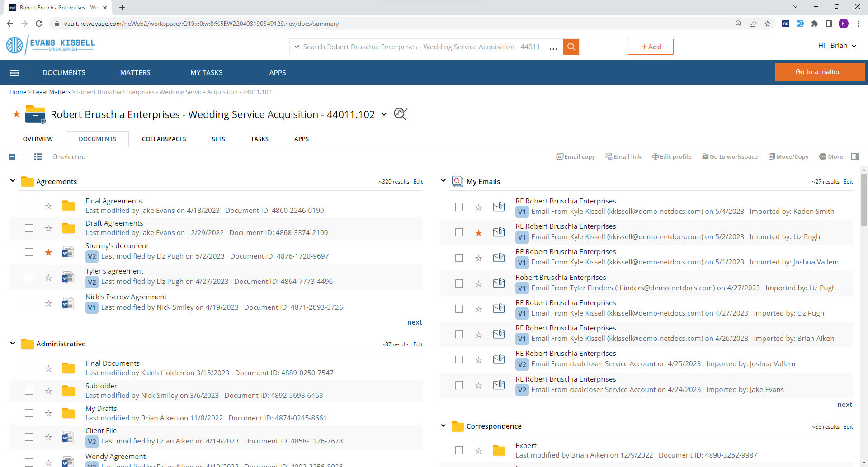This screenshot has height=467, width=868.
Task: Tick checkbox for Expert folder
Action: [x=459, y=450]
